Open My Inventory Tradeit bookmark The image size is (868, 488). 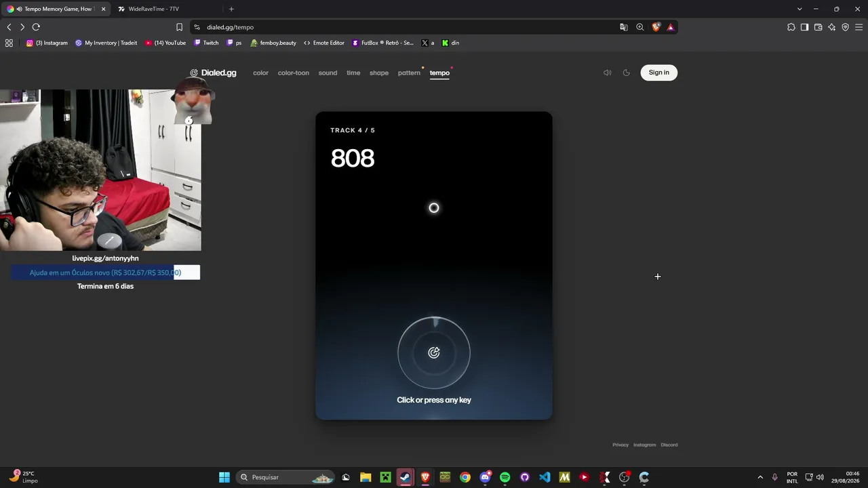coord(106,43)
